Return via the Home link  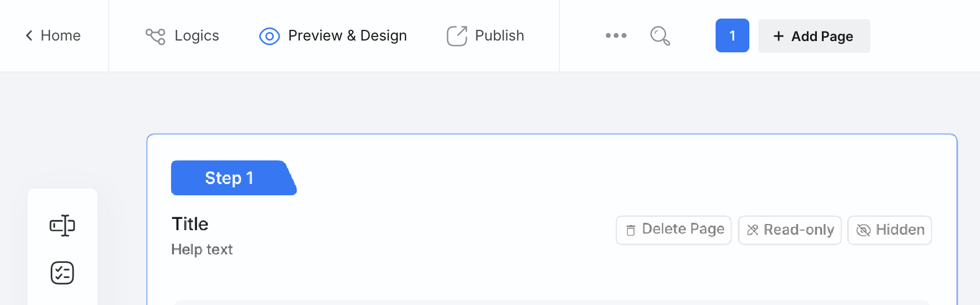pos(61,35)
